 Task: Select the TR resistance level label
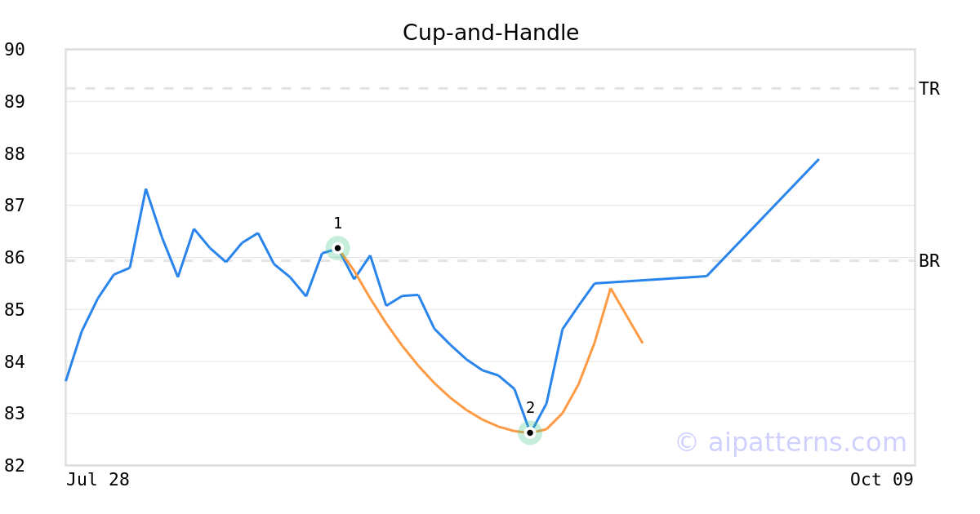pyautogui.click(x=929, y=89)
